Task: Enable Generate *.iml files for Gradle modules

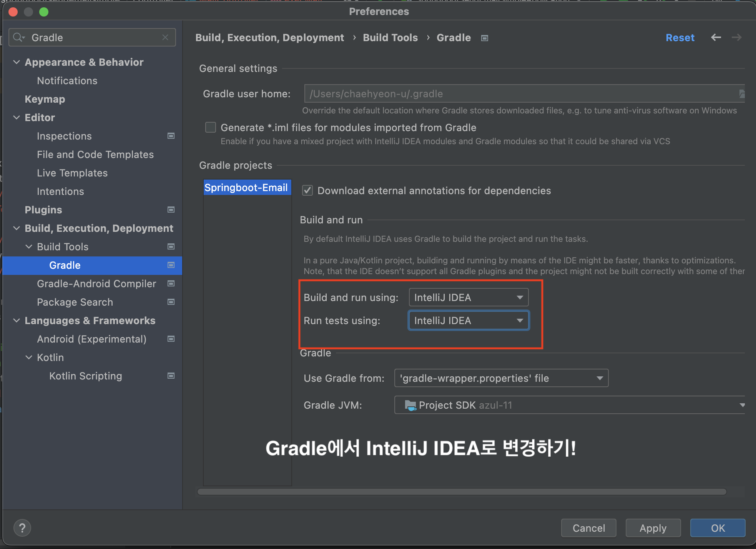Action: (211, 127)
